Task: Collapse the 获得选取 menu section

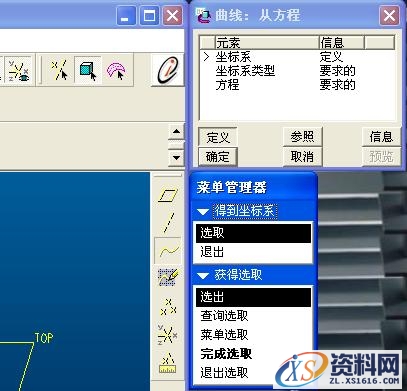Action: pos(203,275)
